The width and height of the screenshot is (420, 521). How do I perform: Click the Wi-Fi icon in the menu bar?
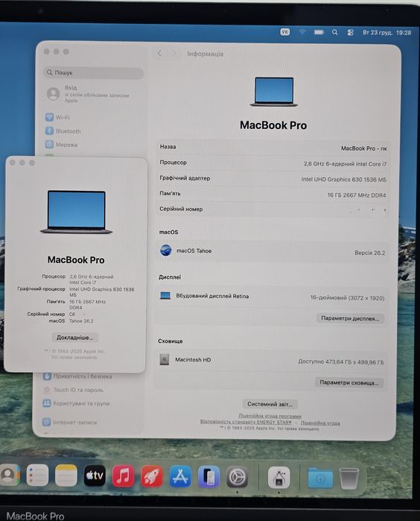coord(302,32)
